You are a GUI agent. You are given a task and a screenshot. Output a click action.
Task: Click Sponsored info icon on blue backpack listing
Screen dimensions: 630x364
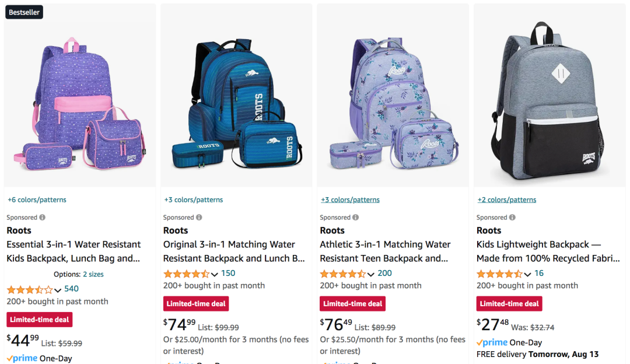click(x=199, y=218)
